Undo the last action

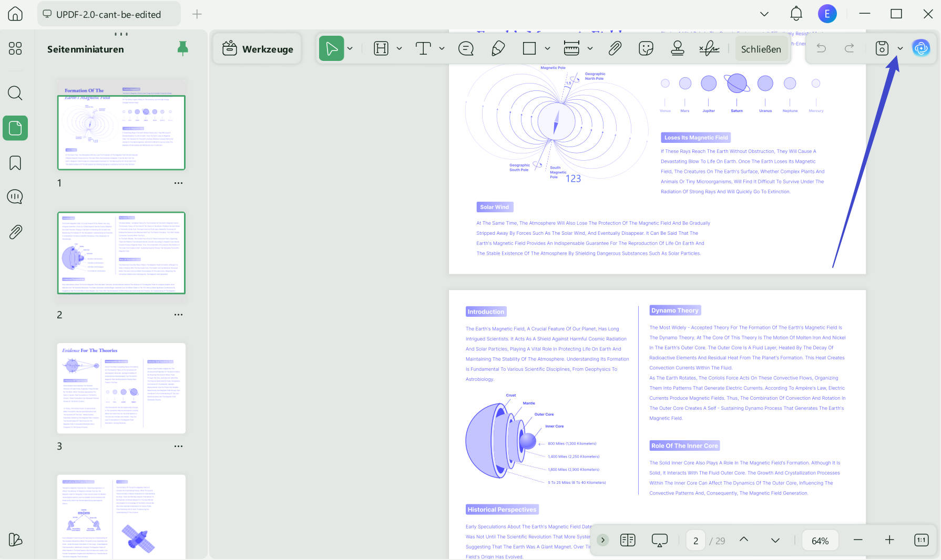[821, 48]
